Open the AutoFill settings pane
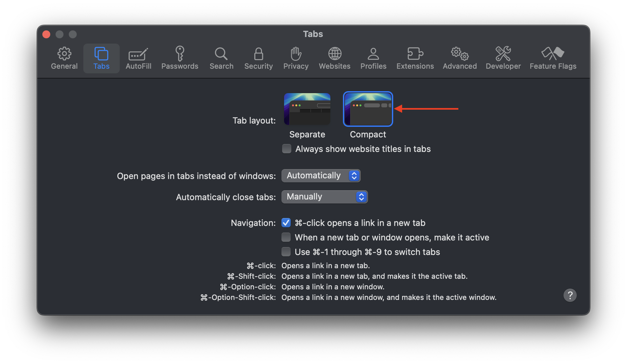 138,58
